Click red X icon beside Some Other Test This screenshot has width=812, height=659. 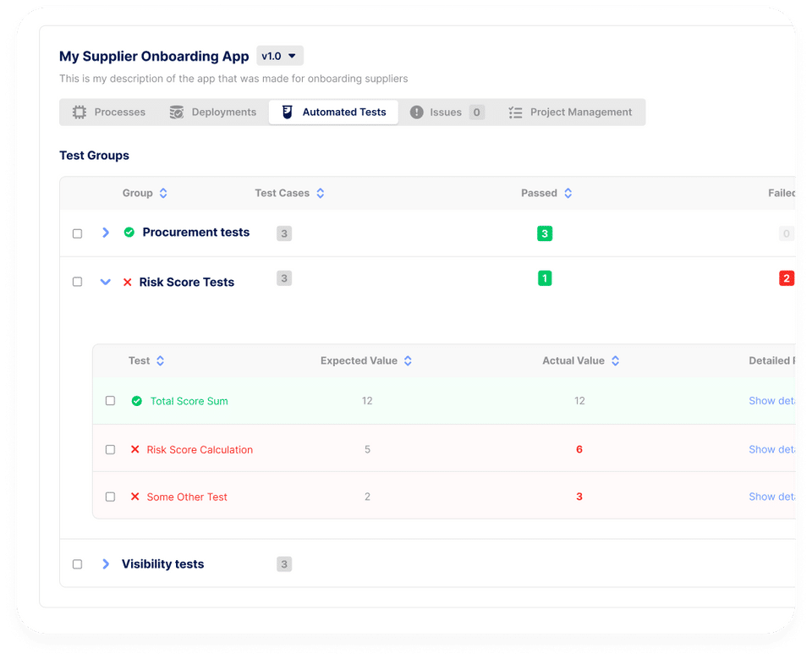[x=135, y=497]
